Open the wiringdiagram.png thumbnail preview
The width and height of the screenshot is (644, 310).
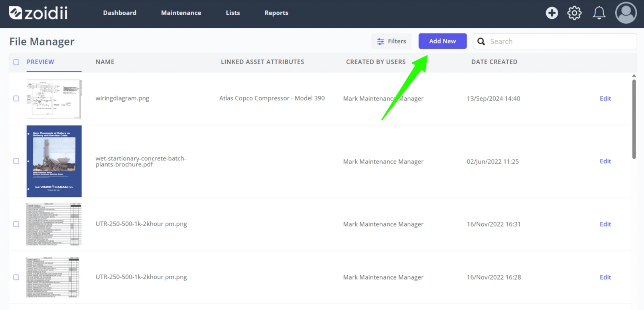click(54, 99)
